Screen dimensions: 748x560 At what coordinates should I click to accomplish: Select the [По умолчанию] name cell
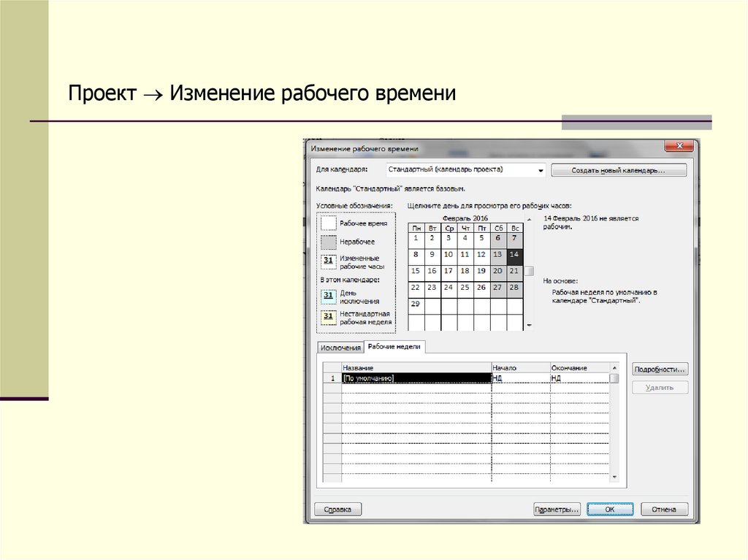[x=416, y=378]
